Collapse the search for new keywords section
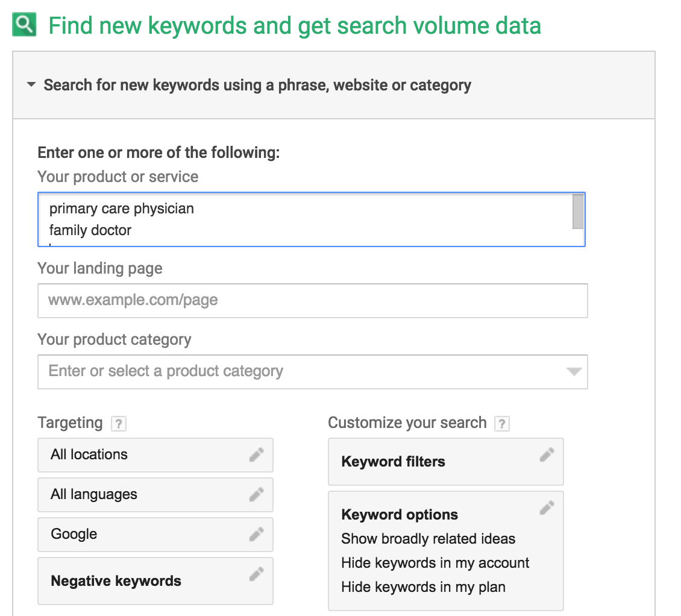Screen dimensions: 681x616 tap(31, 84)
